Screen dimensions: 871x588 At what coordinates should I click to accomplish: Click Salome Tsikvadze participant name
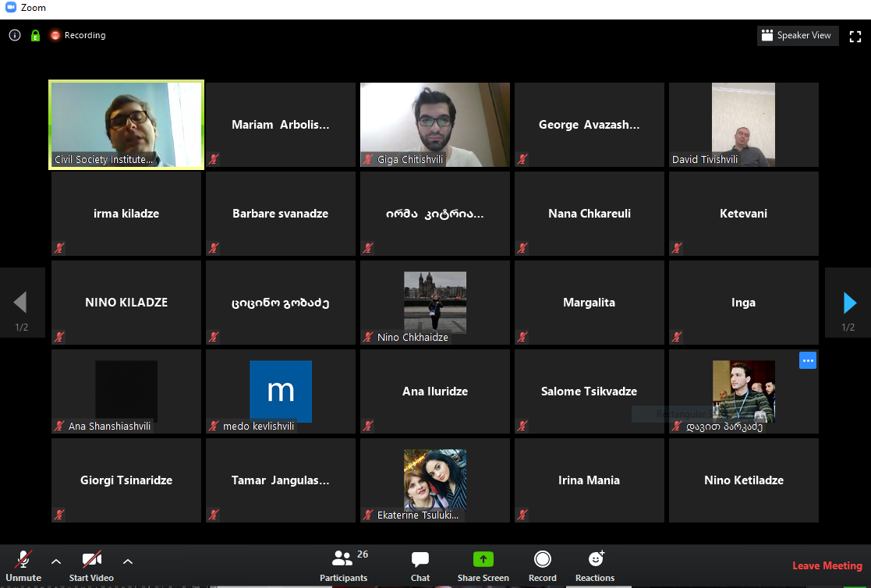(590, 391)
